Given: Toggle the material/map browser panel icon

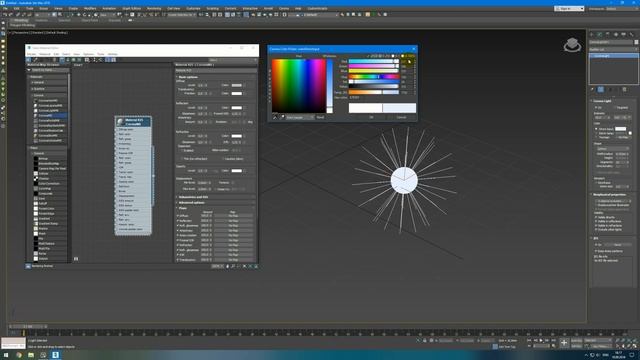Looking at the screenshot, I should (108, 60).
